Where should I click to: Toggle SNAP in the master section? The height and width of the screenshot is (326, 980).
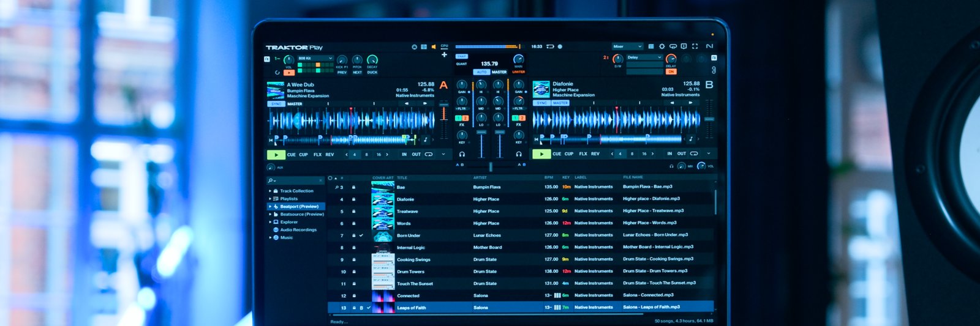point(462,56)
